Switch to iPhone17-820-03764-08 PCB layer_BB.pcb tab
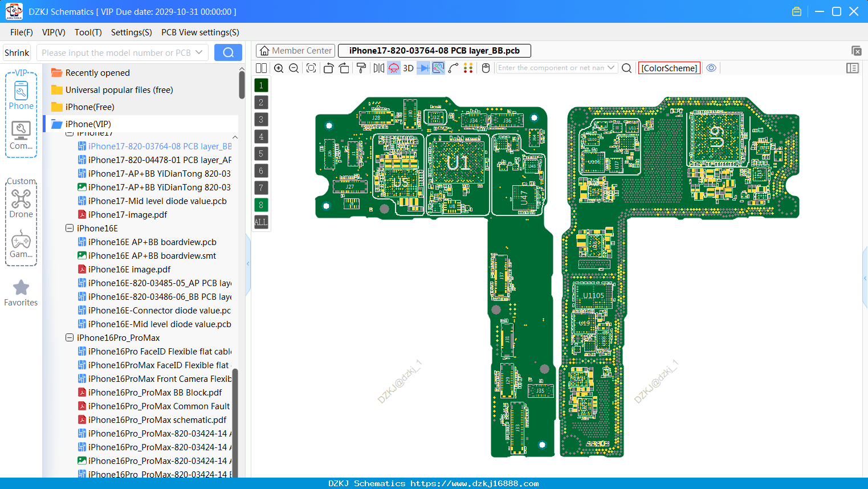 [x=434, y=51]
